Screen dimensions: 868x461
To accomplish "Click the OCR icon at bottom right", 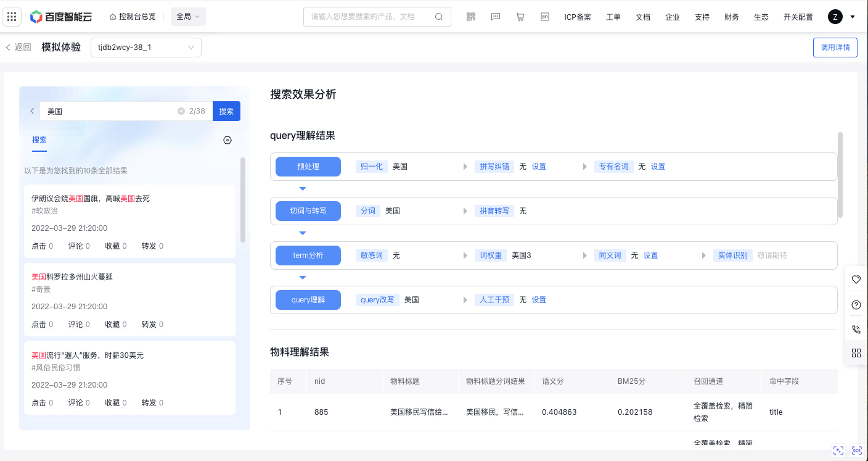I will pos(857,451).
